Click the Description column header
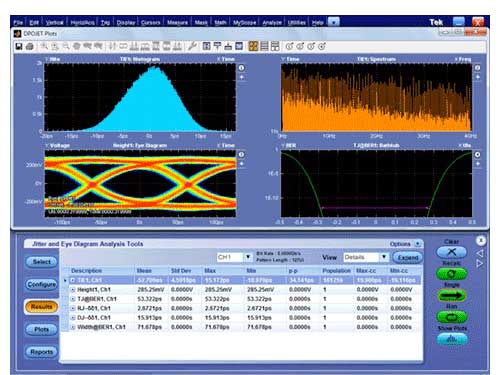 (87, 271)
